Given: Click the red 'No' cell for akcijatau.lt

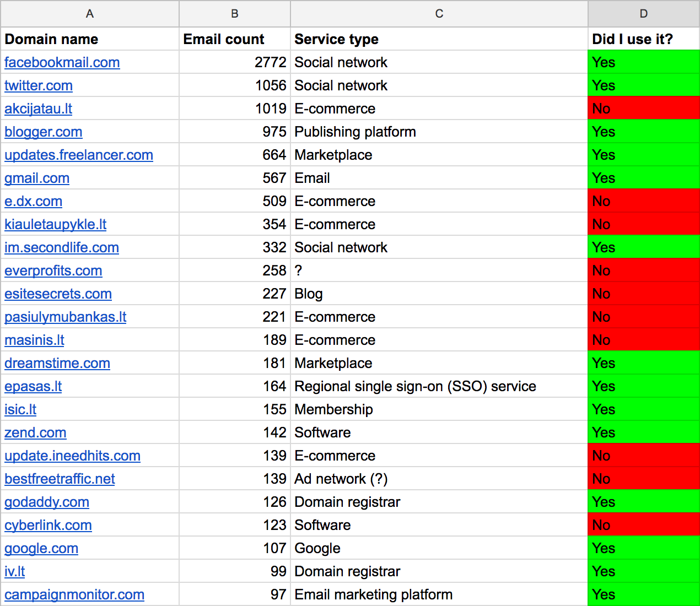Looking at the screenshot, I should pos(643,109).
